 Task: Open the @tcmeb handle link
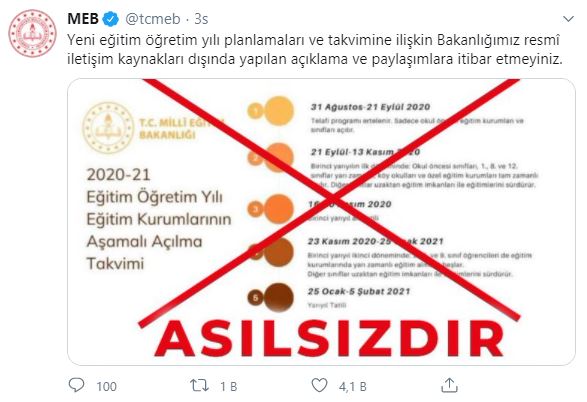153,19
